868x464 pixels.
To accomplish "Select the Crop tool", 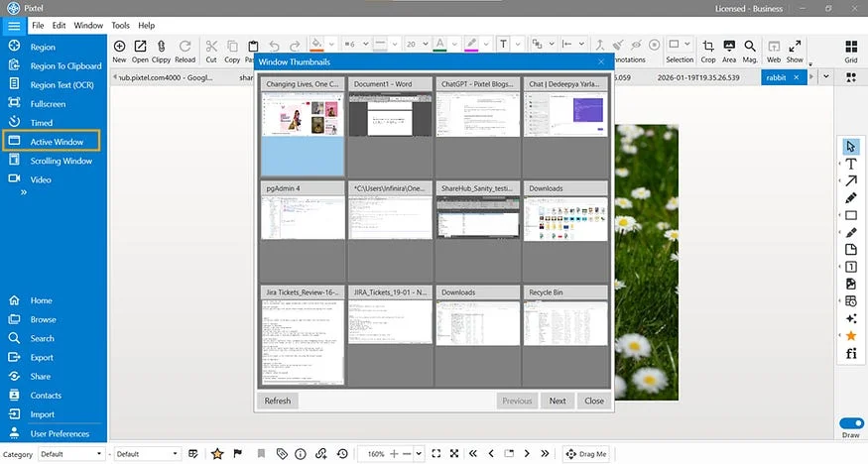I will point(708,51).
